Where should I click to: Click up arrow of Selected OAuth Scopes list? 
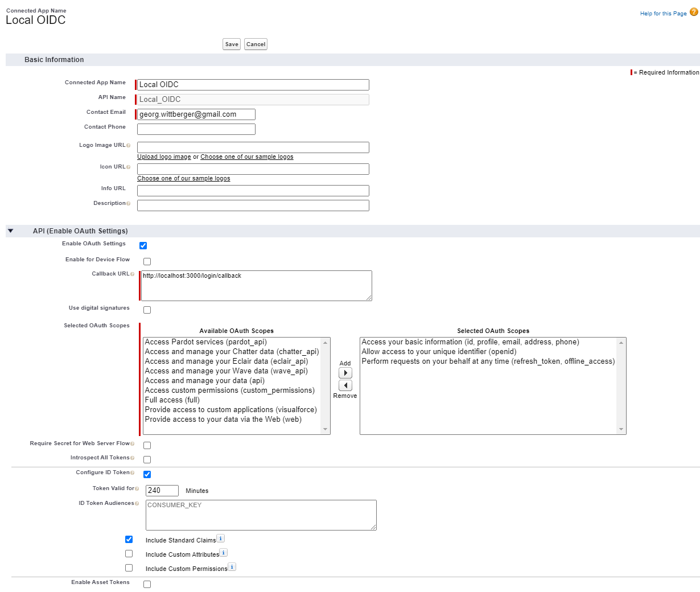click(621, 343)
